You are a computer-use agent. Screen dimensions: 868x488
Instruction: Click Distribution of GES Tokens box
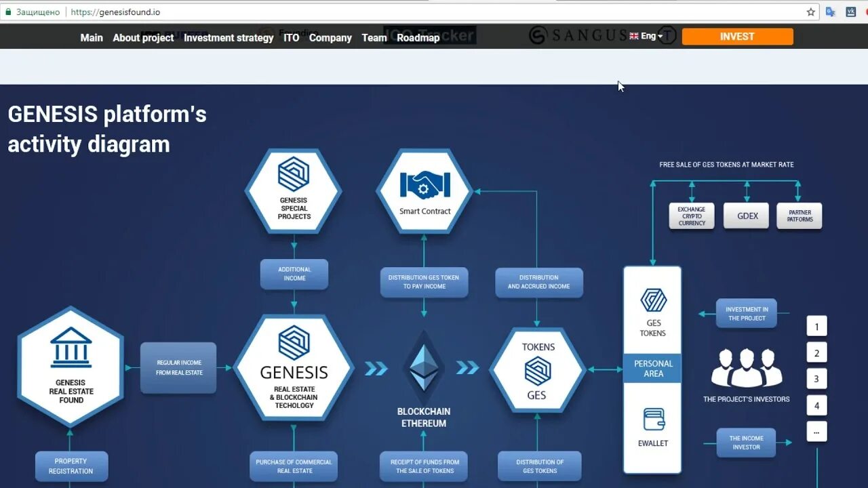540,466
